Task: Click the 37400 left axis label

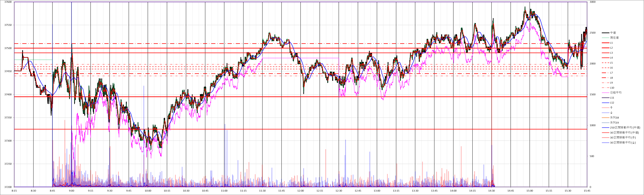Action: (8, 94)
